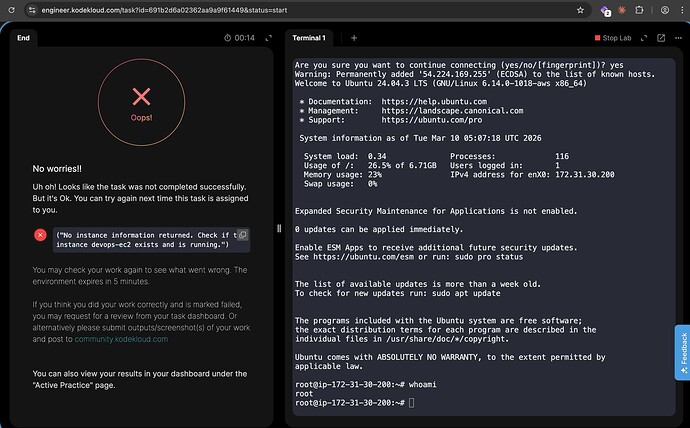Expand the task panel to fullscreen
Screen dimensions: 690x428
click(x=267, y=38)
